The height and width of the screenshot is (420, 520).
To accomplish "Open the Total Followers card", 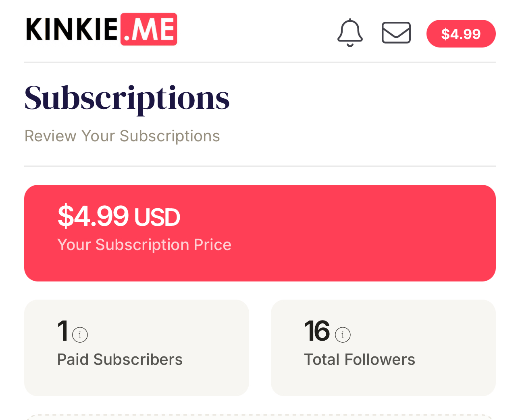I will [383, 348].
